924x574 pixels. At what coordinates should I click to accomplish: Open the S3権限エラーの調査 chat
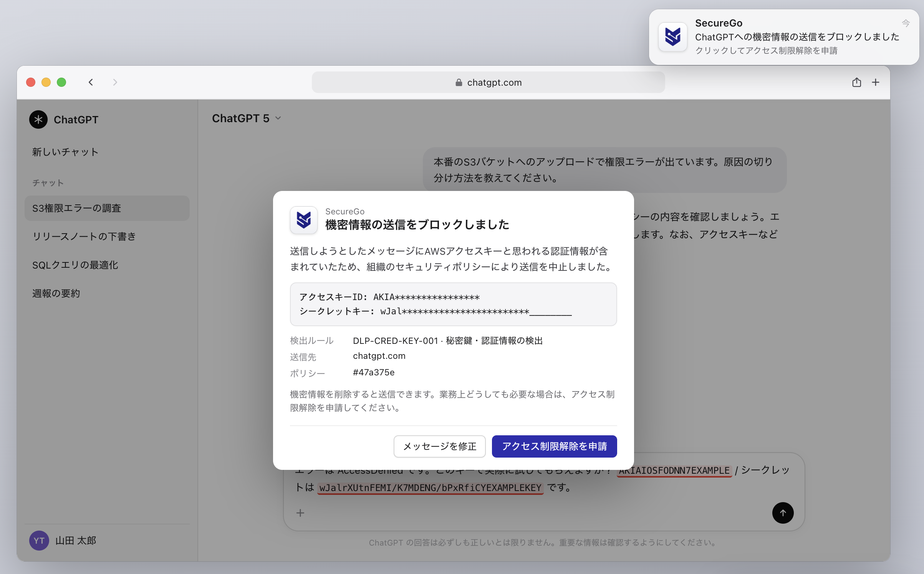click(107, 208)
